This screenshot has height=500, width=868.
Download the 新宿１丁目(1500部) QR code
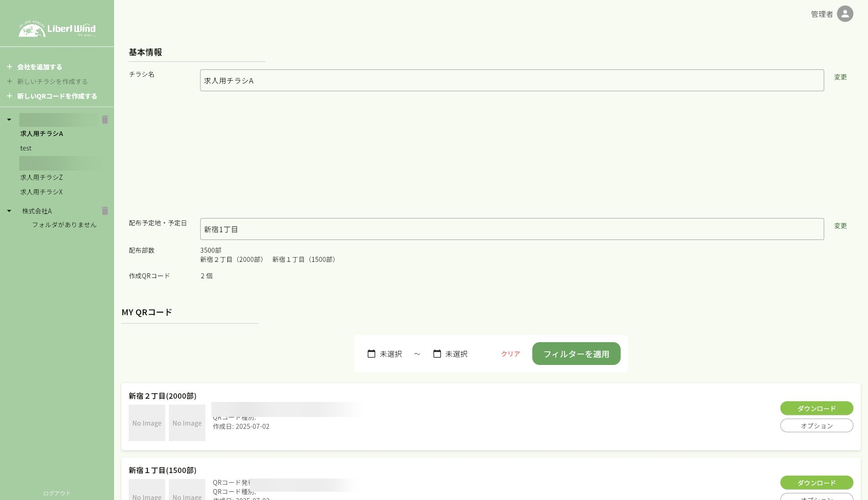[x=816, y=483]
